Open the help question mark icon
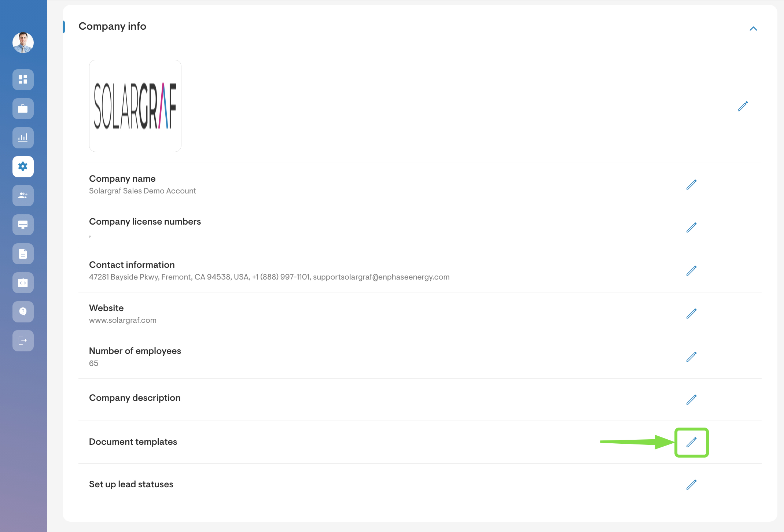The image size is (784, 532). coord(23,311)
